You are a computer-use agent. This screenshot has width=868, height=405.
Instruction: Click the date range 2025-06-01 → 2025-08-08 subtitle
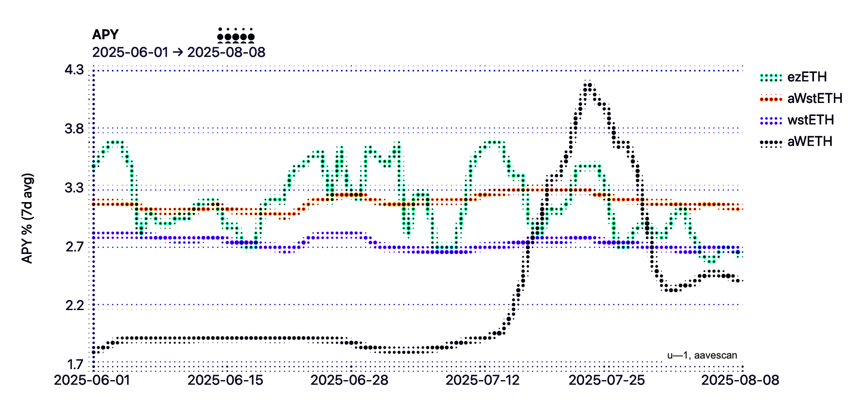click(x=179, y=52)
